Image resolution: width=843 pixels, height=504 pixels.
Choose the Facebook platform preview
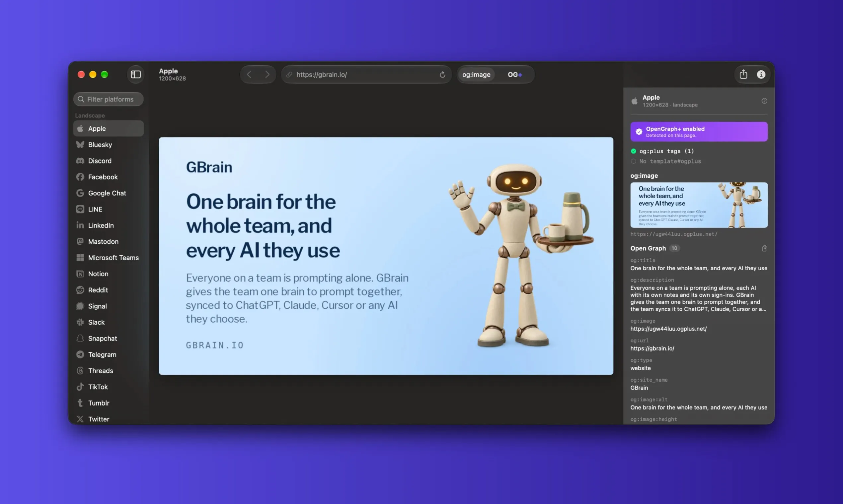[109, 177]
